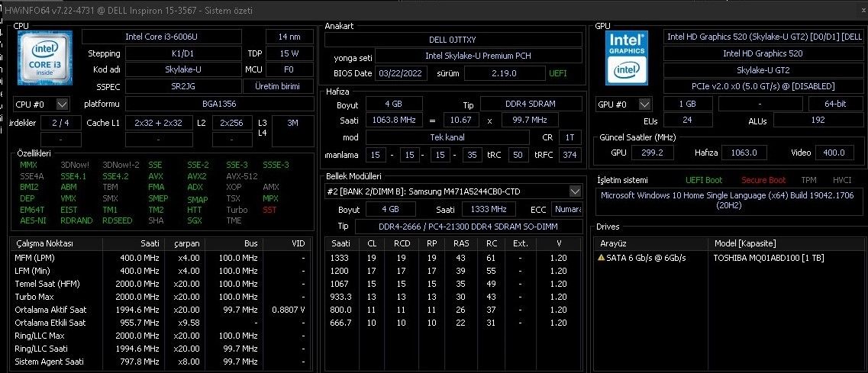The height and width of the screenshot is (373, 868).
Task: Click the red SST feature flag
Action: coord(269,210)
